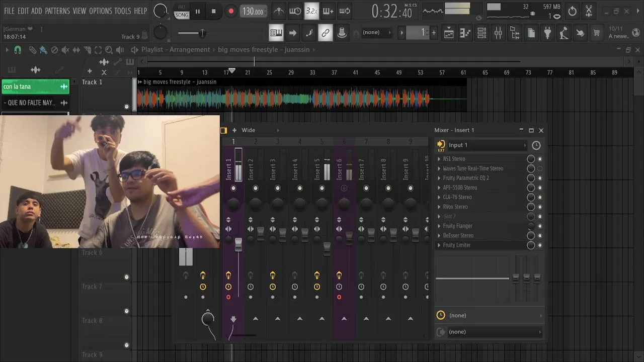Viewport: 644px width, 362px height.
Task: Toggle the Fruity Flanger effect on/off
Action: (x=540, y=226)
